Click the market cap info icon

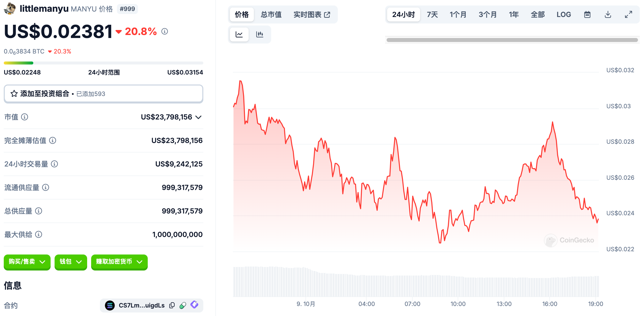[x=25, y=117]
